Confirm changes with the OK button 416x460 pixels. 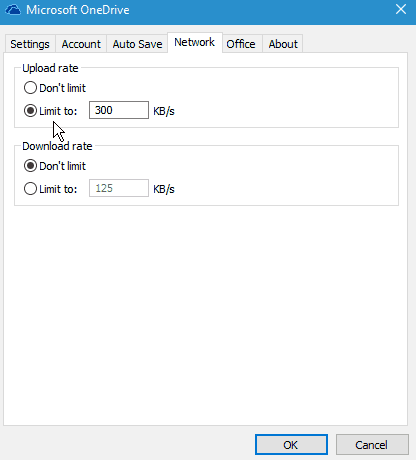pyautogui.click(x=291, y=445)
